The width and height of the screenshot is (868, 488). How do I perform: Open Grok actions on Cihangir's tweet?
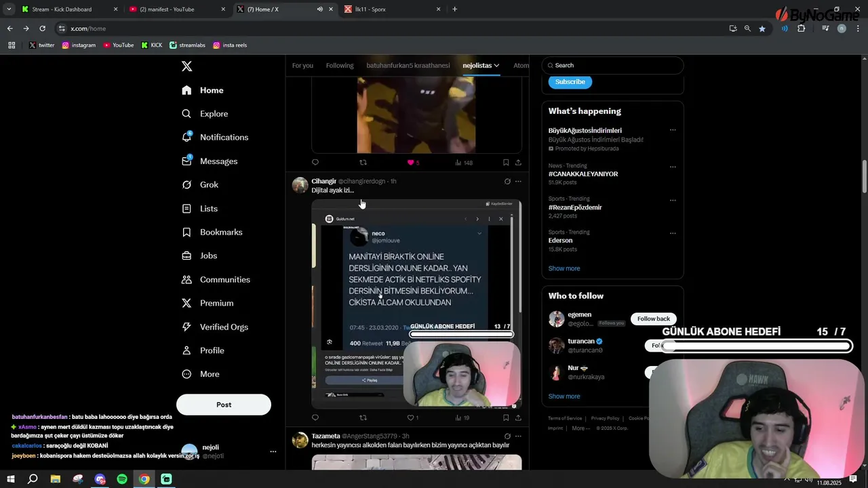[x=507, y=182]
